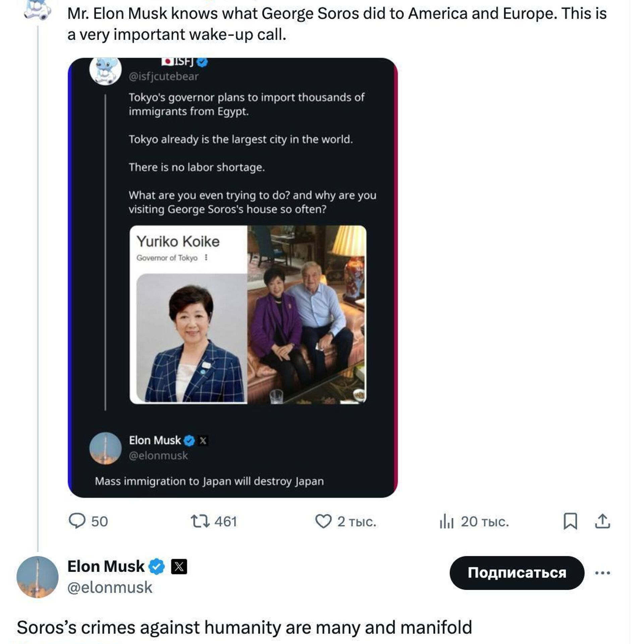644x644 pixels.
Task: Click Elon Musk's blue verified badge
Action: [x=157, y=567]
